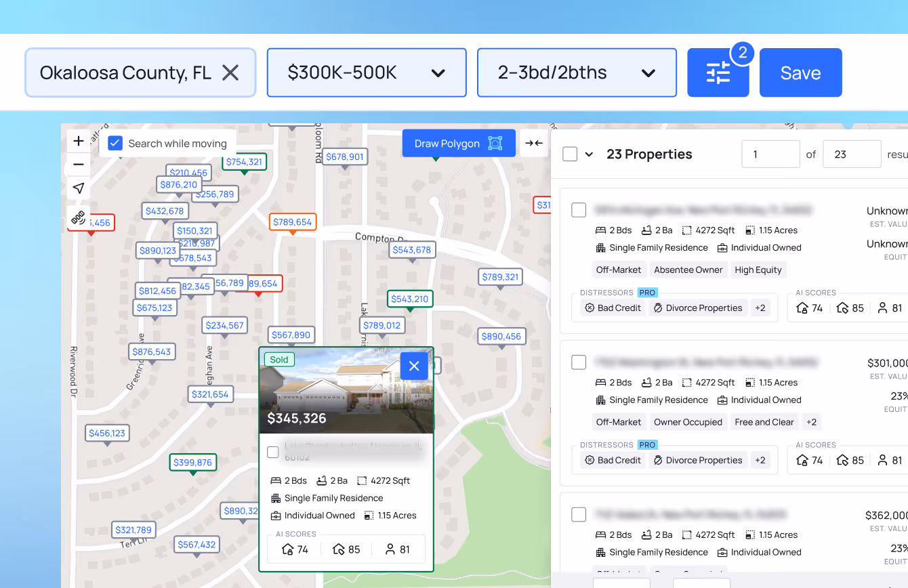
Task: Close the $345,326 property popup
Action: tap(414, 366)
